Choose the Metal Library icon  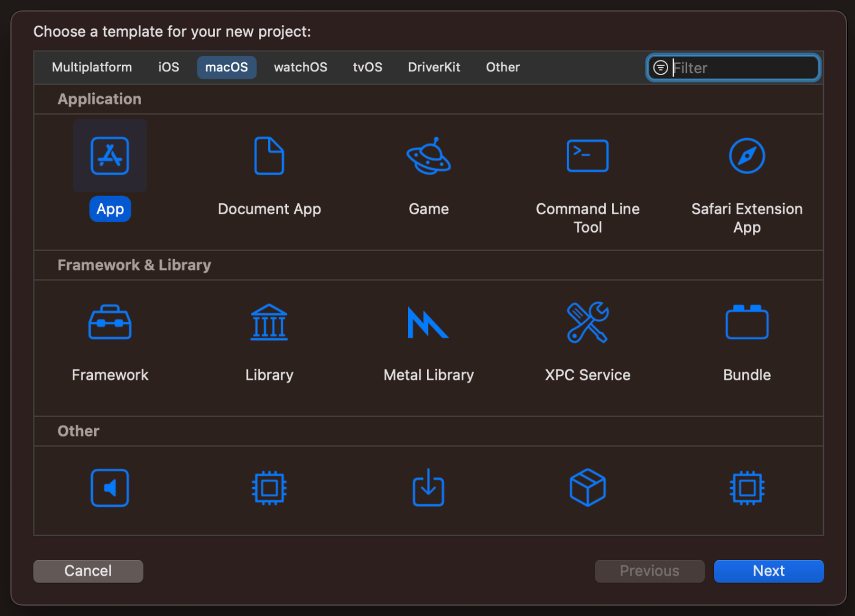428,322
